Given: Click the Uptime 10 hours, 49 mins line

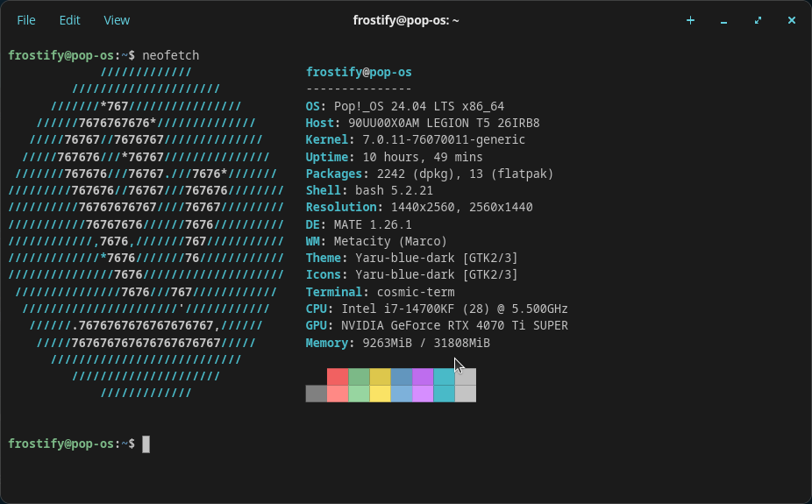Looking at the screenshot, I should pos(394,157).
